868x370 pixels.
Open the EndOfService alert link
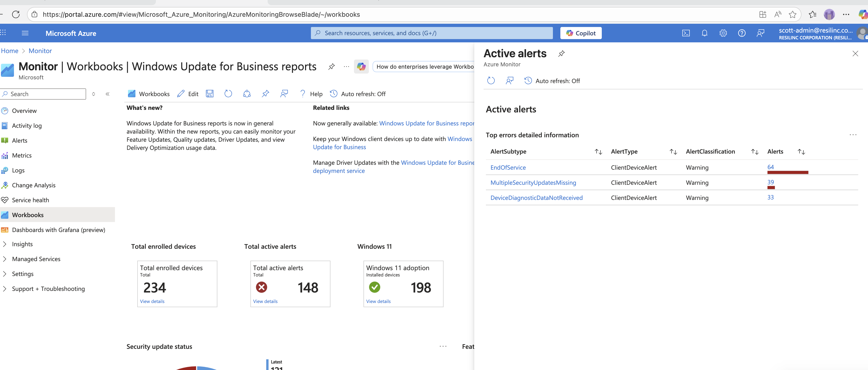(x=508, y=168)
